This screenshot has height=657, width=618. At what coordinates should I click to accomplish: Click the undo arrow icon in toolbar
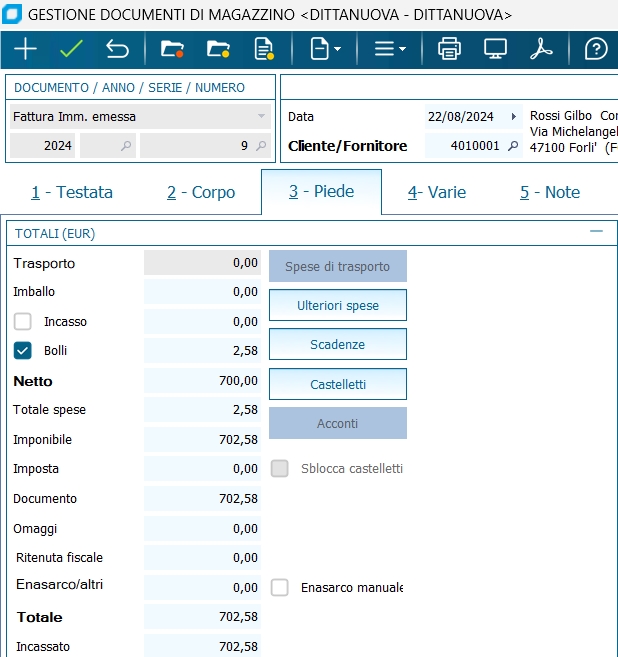[x=117, y=49]
